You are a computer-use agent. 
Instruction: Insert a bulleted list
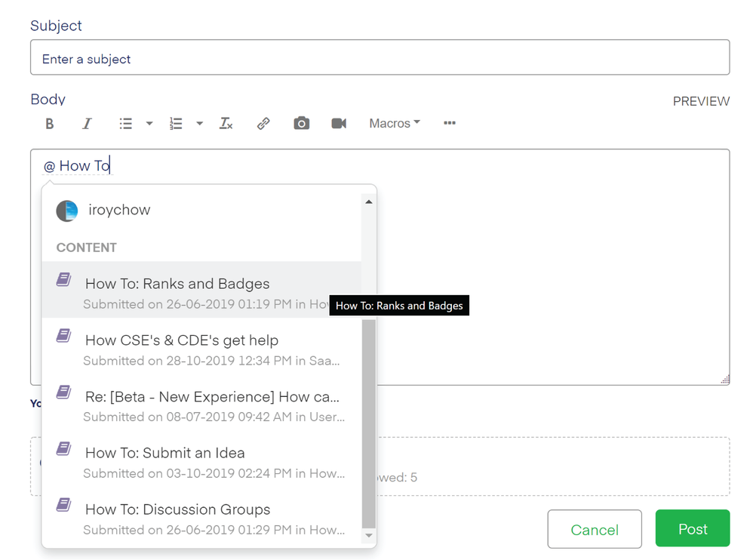[x=125, y=124]
